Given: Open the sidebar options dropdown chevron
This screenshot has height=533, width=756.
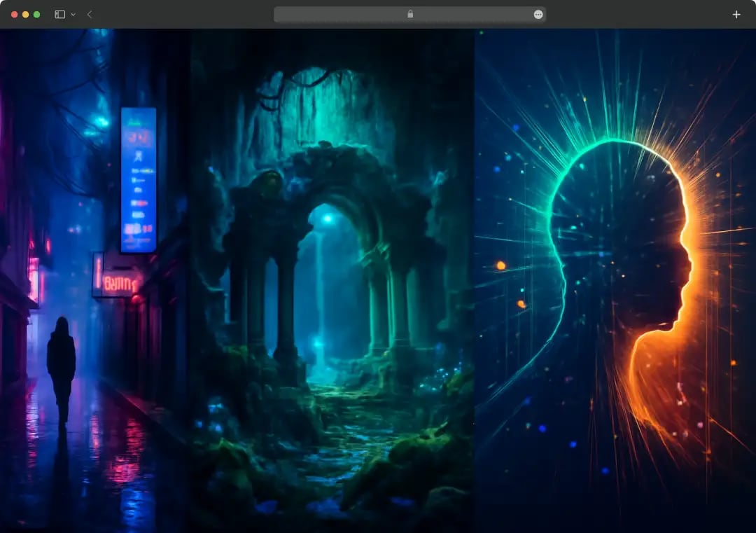Looking at the screenshot, I should pos(73,15).
